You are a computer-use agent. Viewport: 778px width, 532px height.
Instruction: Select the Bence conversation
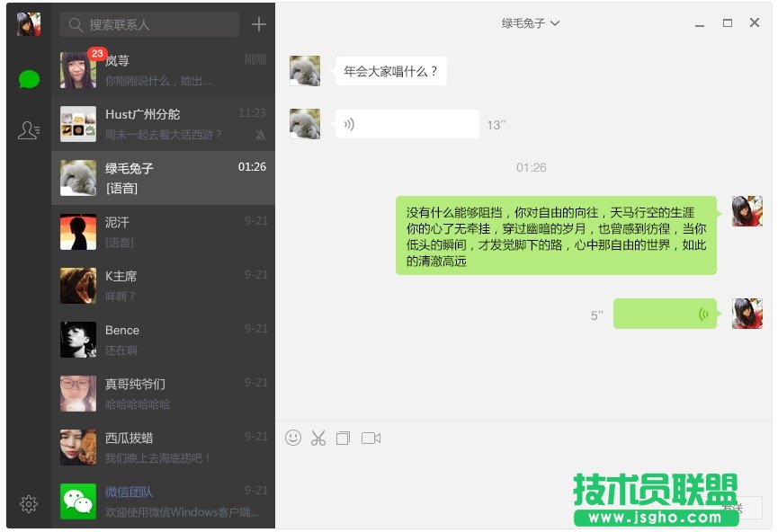click(x=163, y=340)
